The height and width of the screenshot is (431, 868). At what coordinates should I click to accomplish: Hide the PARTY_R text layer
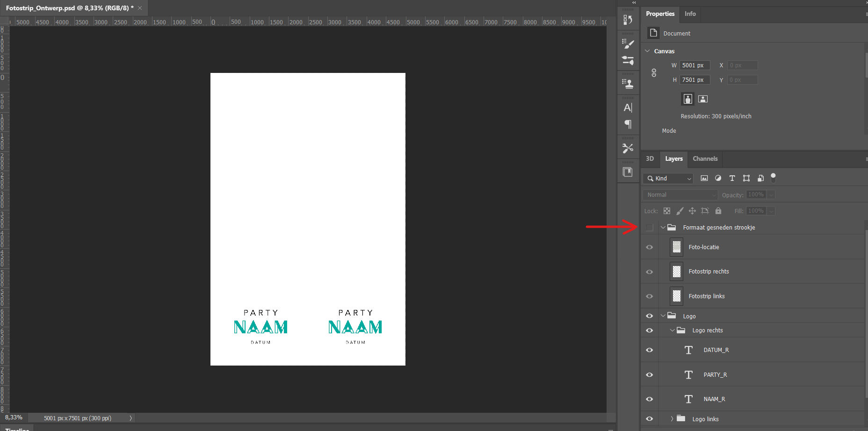tap(650, 374)
